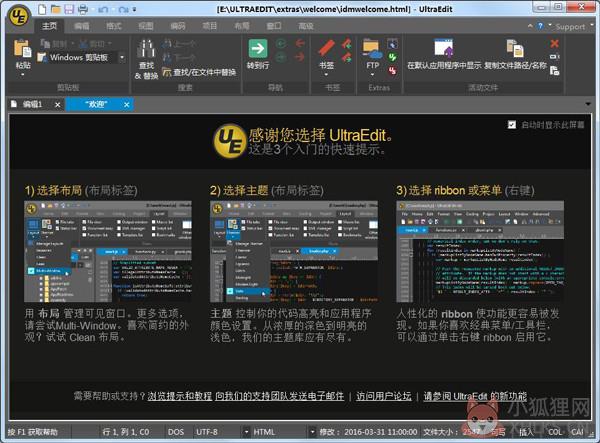600x443 pixels.
Task: Click the red back arrow in 导航 group
Action: (x=300, y=43)
